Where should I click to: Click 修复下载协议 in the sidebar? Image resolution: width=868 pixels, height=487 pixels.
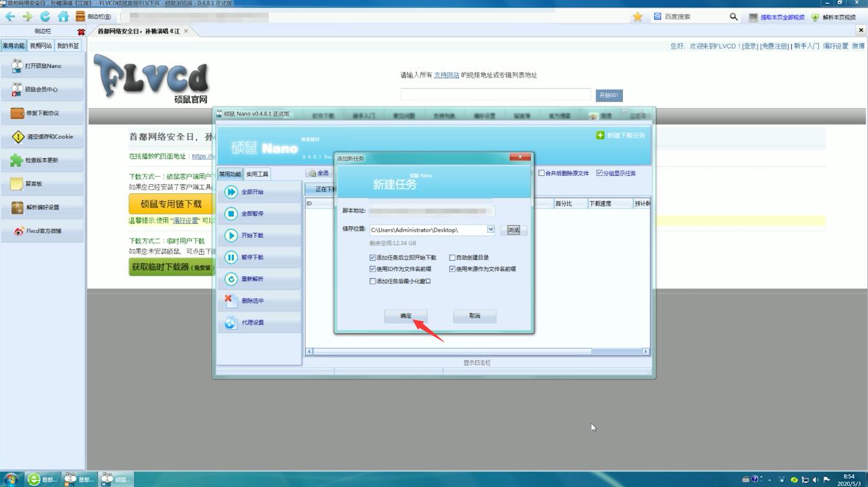[43, 113]
